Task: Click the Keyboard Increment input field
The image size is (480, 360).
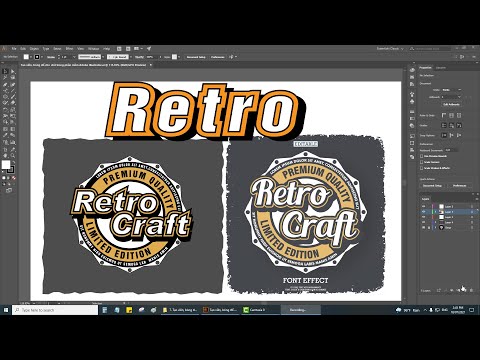Action: (x=452, y=150)
